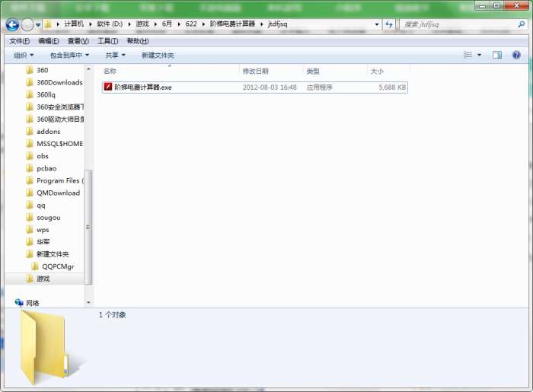Screen dimensions: 533x392
Task: Sort by 类型 column header
Action: click(x=335, y=71)
